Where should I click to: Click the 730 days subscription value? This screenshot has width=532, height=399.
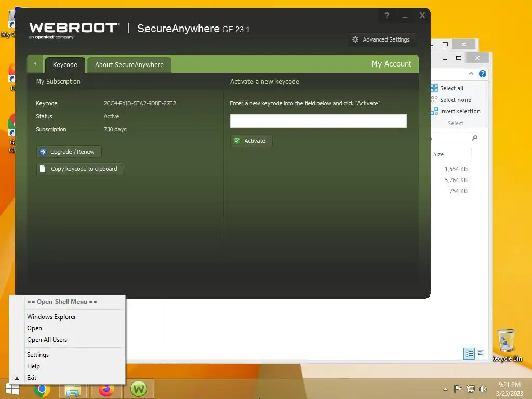pyautogui.click(x=115, y=129)
